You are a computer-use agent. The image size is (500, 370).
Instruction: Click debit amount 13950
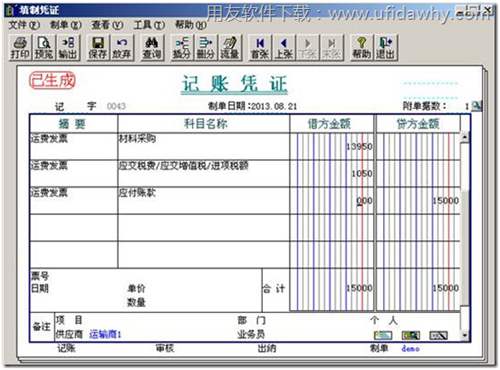[x=359, y=147]
